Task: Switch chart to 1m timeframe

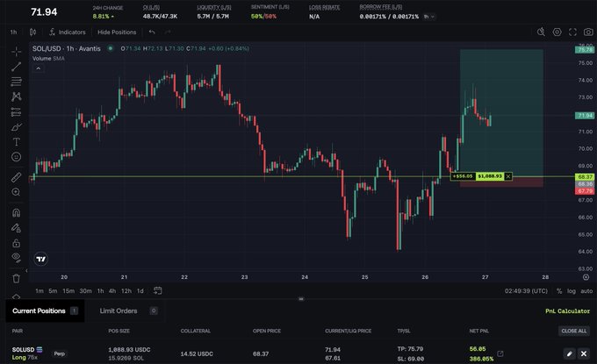Action: (40, 291)
